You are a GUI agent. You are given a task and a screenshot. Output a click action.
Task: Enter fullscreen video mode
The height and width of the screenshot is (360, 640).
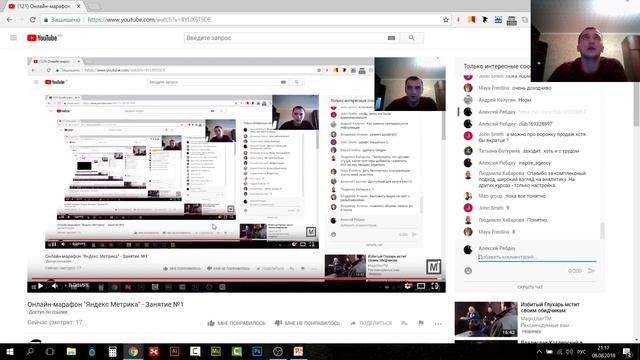coord(435,286)
